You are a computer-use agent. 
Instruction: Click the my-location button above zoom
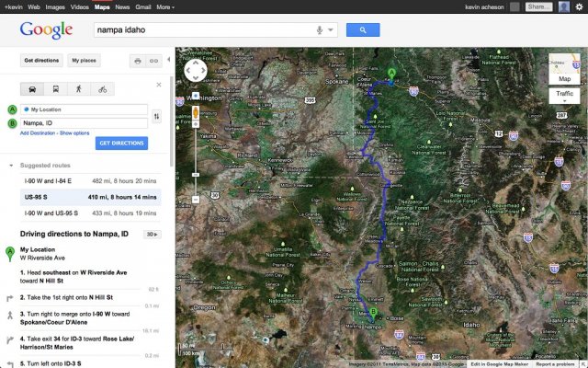pyautogui.click(x=196, y=96)
